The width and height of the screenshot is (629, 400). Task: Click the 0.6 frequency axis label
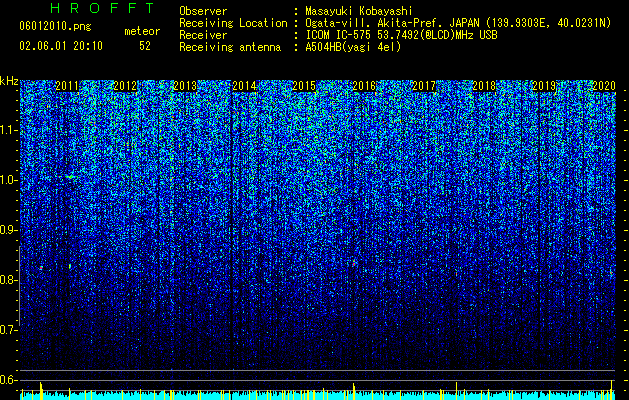click(8, 380)
